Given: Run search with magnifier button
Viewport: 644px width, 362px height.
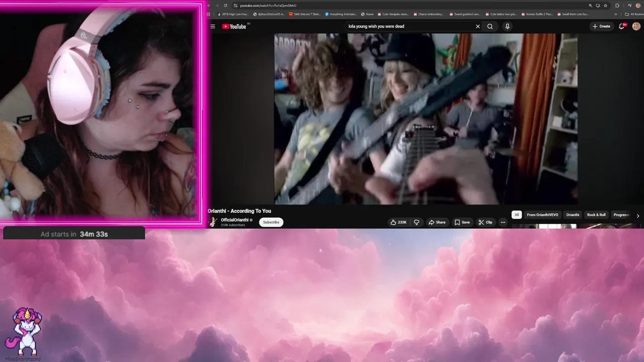Looking at the screenshot, I should coord(490,26).
